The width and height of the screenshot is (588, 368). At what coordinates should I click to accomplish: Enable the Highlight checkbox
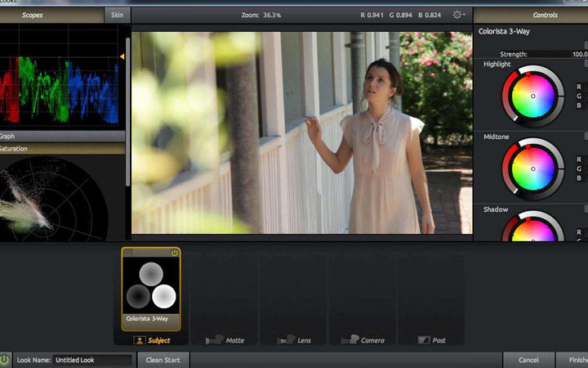(x=586, y=64)
